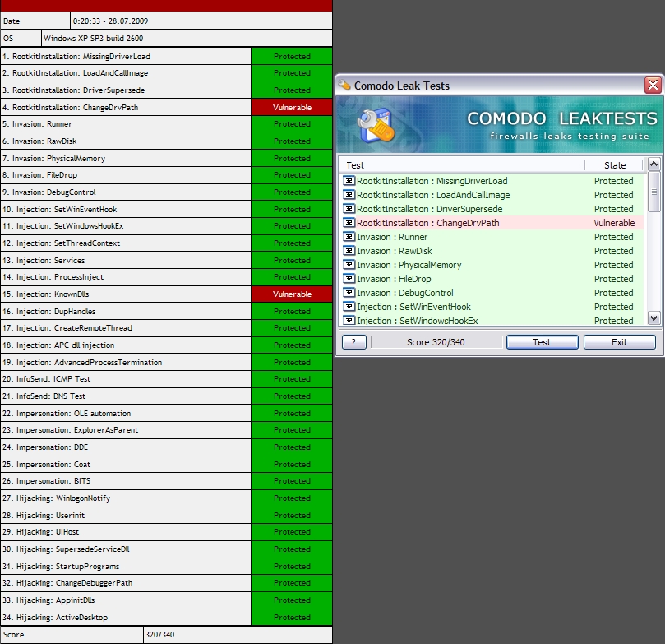Click '15. Injection: KnownDlls' in report

pyautogui.click(x=45, y=294)
